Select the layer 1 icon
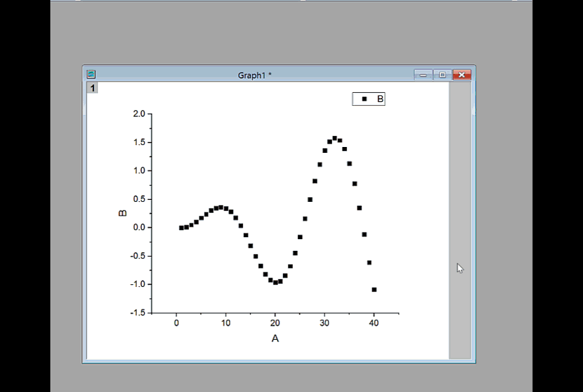Screen dimensions: 583x392 click(92, 87)
